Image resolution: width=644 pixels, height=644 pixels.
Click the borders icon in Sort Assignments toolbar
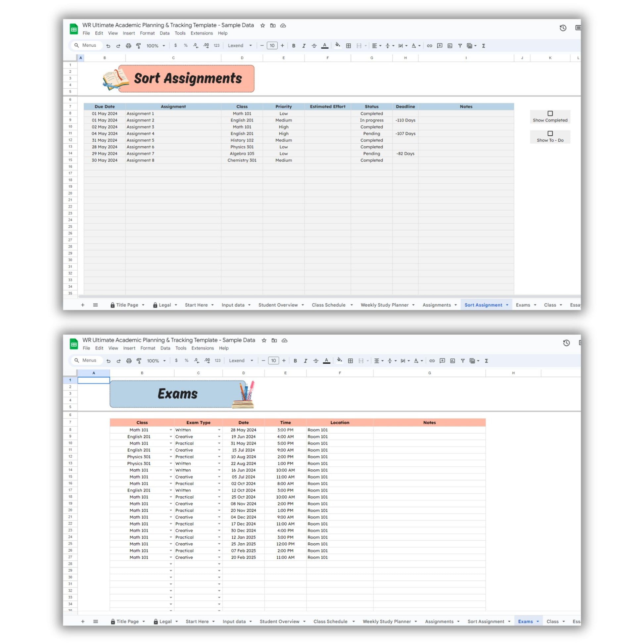click(348, 46)
